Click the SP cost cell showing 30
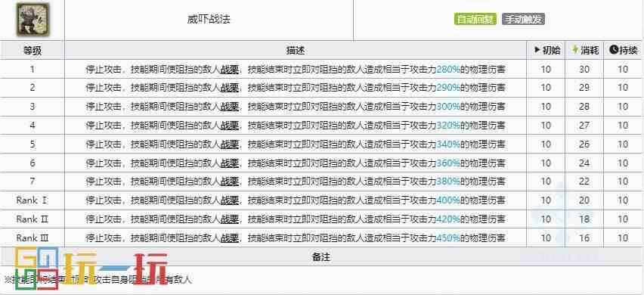This screenshot has height=295, width=644. (584, 70)
